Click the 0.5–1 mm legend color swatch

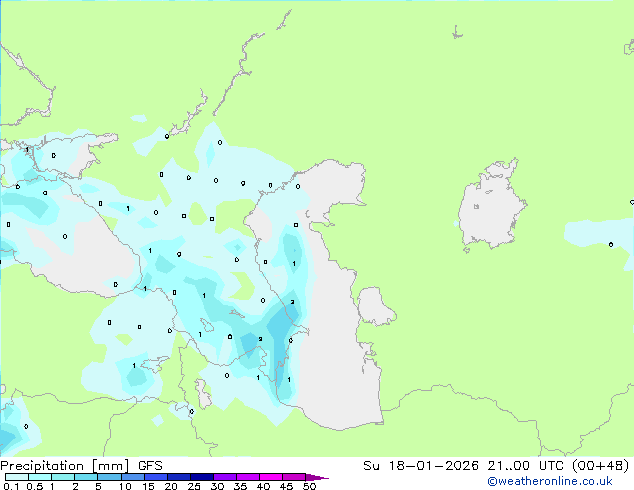(40, 477)
